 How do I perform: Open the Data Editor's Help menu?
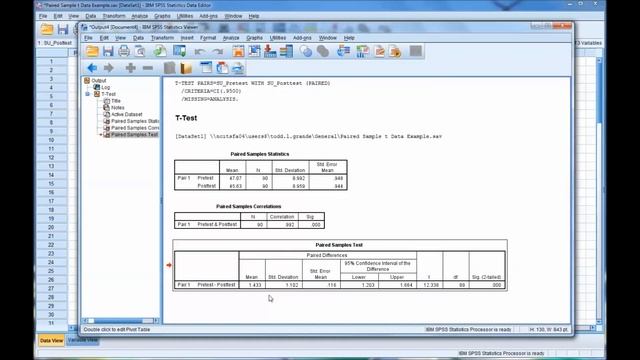click(254, 16)
